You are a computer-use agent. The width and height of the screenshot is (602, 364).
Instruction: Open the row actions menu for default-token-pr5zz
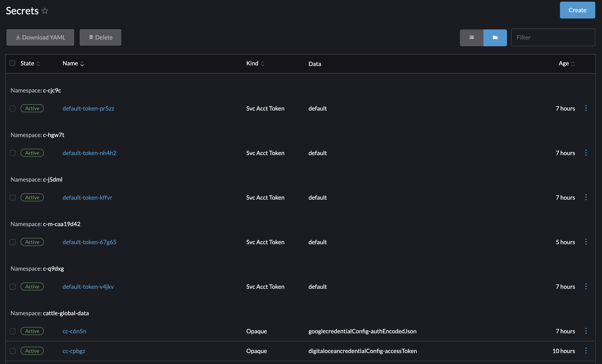[x=586, y=108]
